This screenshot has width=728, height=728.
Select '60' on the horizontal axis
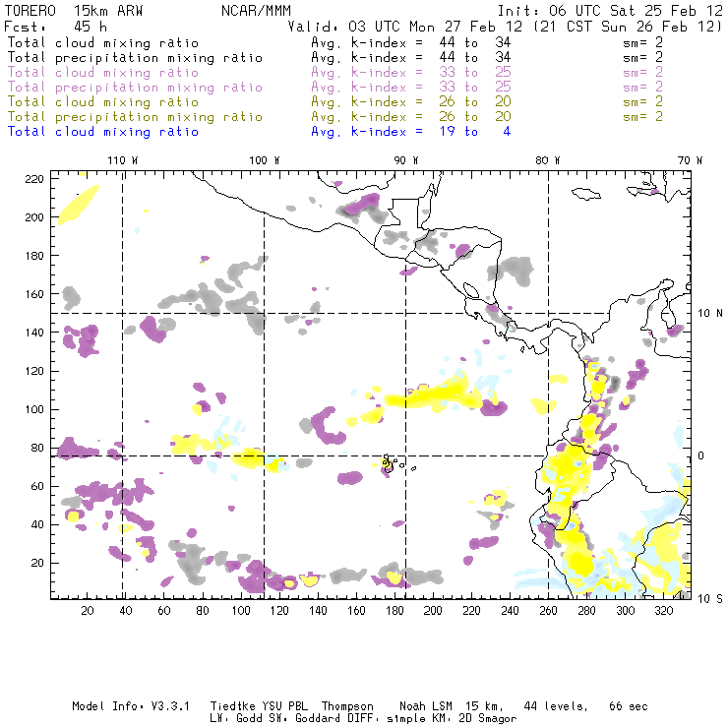164,611
